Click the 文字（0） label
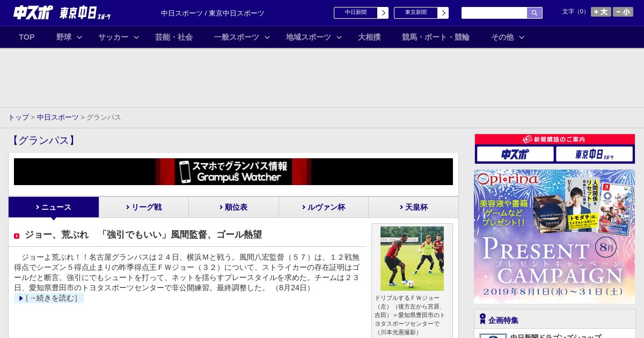 pyautogui.click(x=575, y=12)
